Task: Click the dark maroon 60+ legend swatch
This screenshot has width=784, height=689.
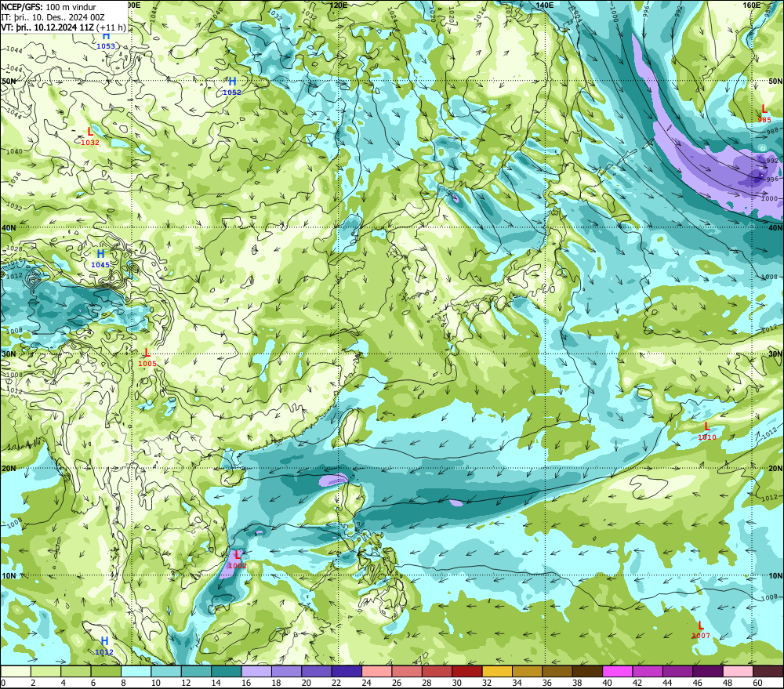Action: (x=768, y=671)
